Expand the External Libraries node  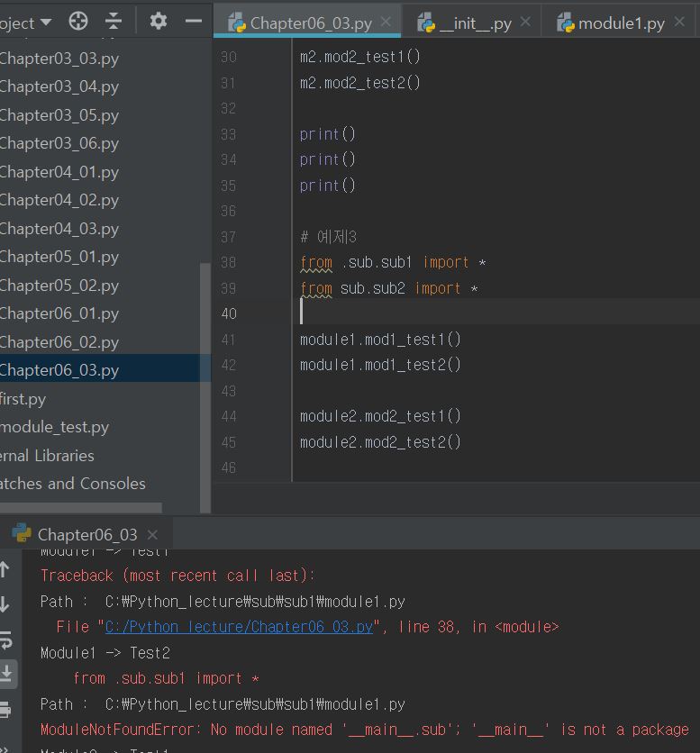[x=47, y=456]
